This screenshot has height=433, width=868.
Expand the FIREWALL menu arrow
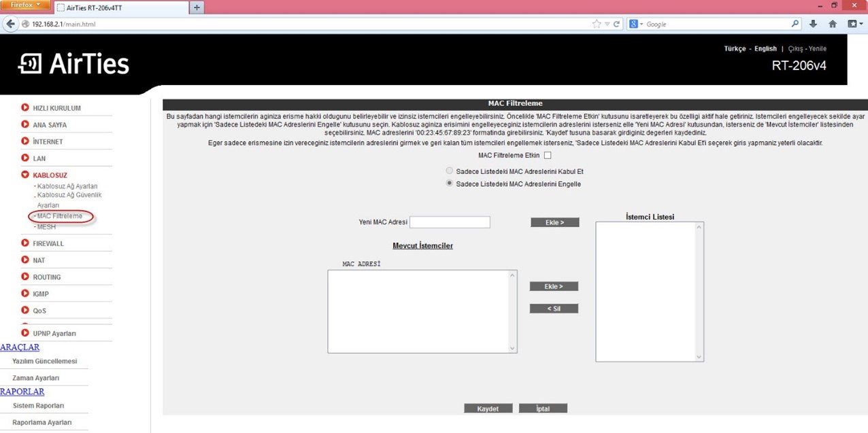click(25, 243)
